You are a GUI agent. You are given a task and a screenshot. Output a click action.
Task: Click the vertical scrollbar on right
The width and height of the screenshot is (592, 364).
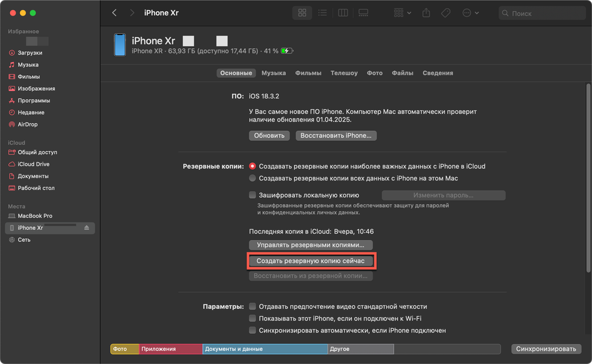[588, 177]
